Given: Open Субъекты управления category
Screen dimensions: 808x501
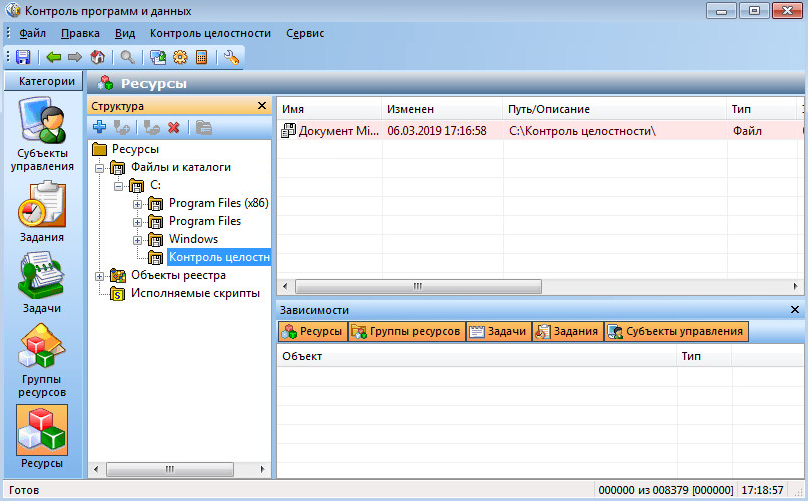Looking at the screenshot, I should pyautogui.click(x=42, y=134).
